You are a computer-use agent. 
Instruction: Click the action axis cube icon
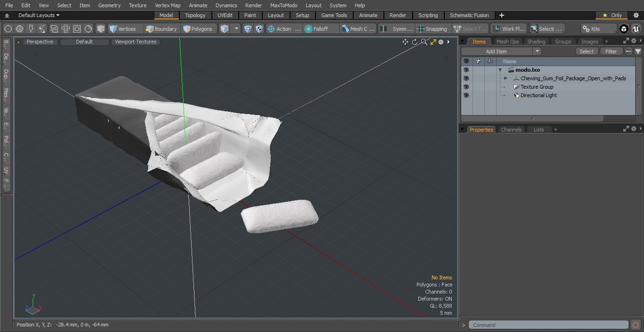pos(259,29)
